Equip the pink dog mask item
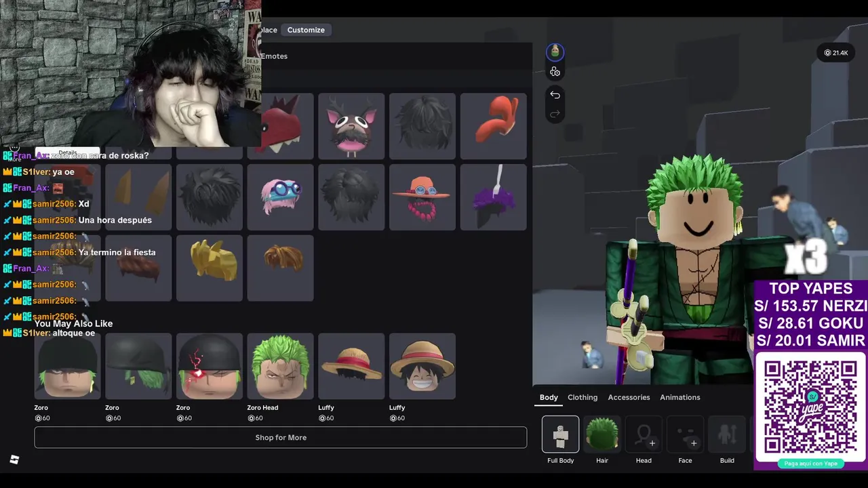Screen dimensions: 868x488 coord(351,126)
